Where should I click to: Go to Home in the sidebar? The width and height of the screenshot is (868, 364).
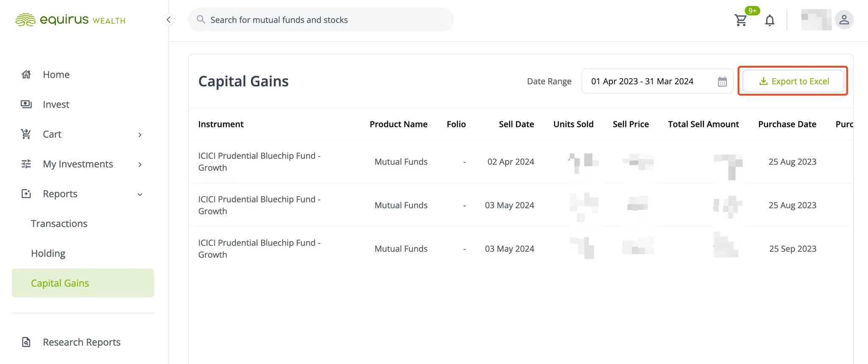[x=56, y=75]
